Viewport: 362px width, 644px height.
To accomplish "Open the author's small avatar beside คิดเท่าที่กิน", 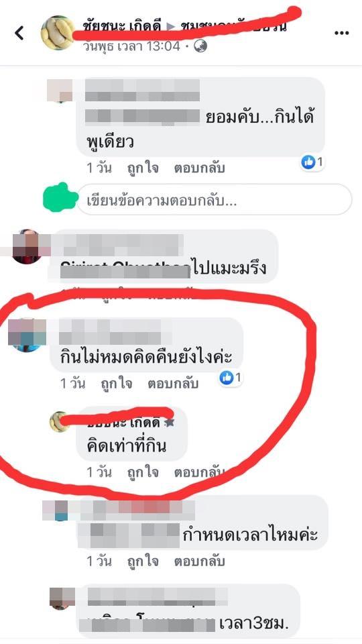I will tap(60, 422).
